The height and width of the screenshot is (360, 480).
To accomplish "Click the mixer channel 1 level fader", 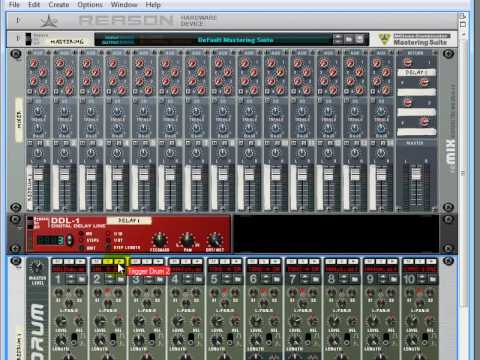I will pyautogui.click(x=38, y=174).
